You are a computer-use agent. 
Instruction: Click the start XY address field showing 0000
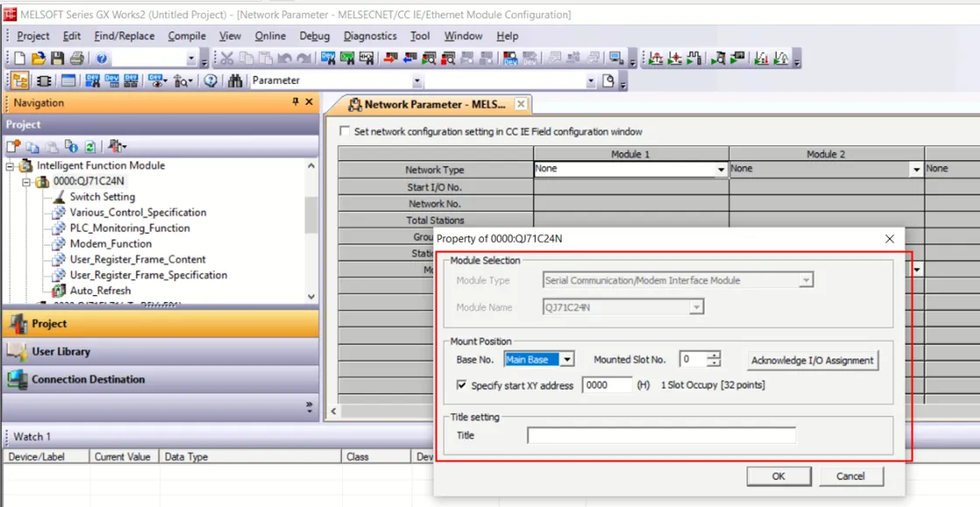[607, 385]
